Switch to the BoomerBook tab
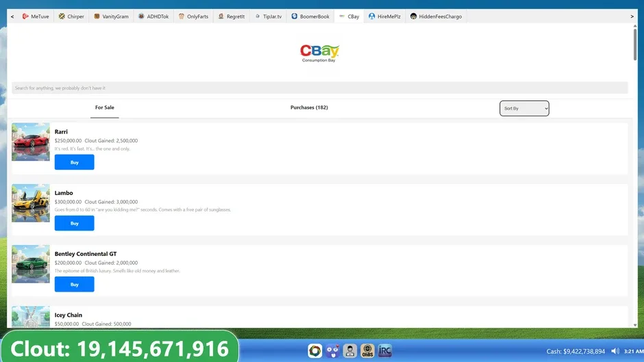This screenshot has width=644, height=362. 310,16
